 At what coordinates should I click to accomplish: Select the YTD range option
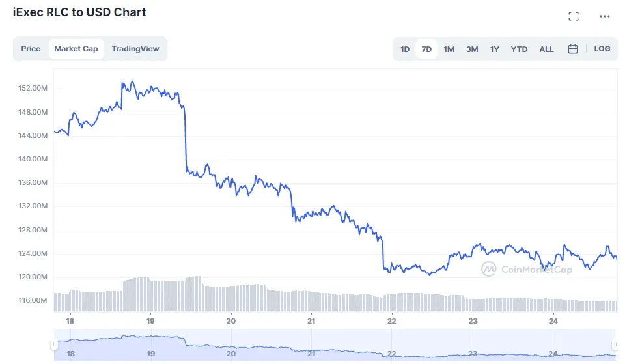[519, 49]
